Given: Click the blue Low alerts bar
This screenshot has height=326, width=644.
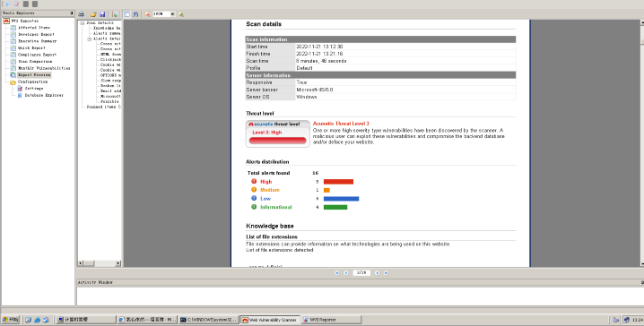Looking at the screenshot, I should pos(342,199).
